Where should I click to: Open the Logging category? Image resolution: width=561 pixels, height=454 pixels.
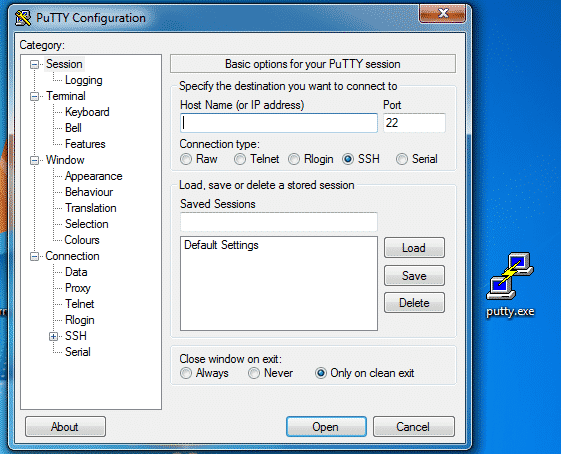[84, 80]
